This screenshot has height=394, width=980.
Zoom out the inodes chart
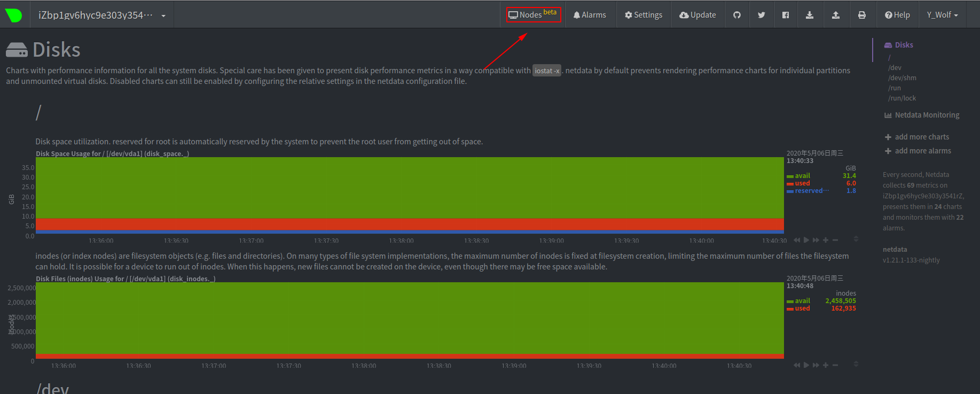[835, 365]
